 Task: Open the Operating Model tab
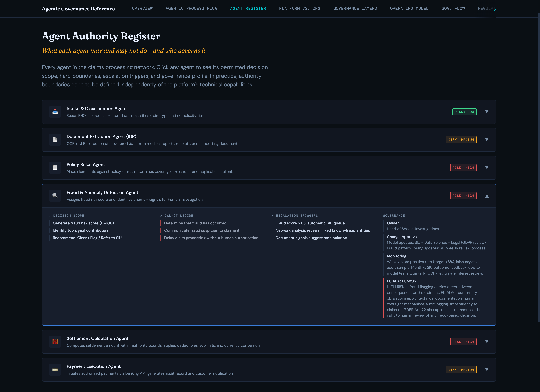[409, 9]
